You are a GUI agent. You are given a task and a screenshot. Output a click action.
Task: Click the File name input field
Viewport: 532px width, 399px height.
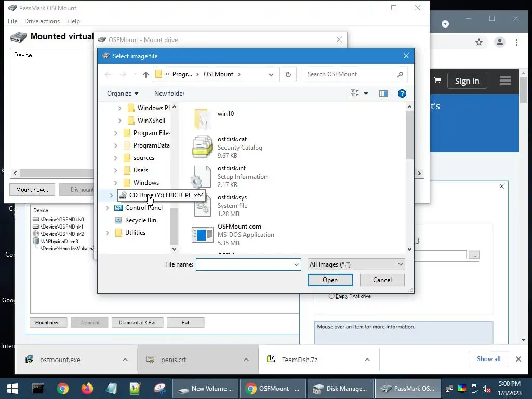coord(248,264)
